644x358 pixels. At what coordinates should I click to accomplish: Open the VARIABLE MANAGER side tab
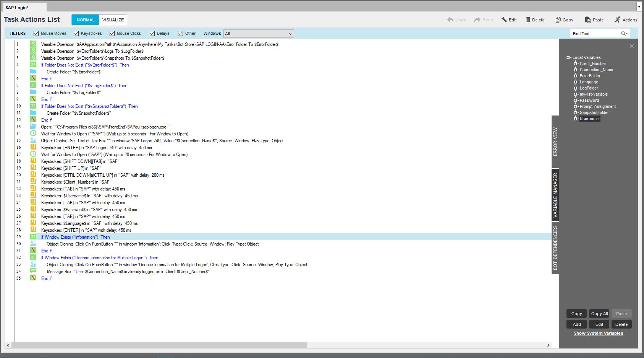[x=555, y=195]
